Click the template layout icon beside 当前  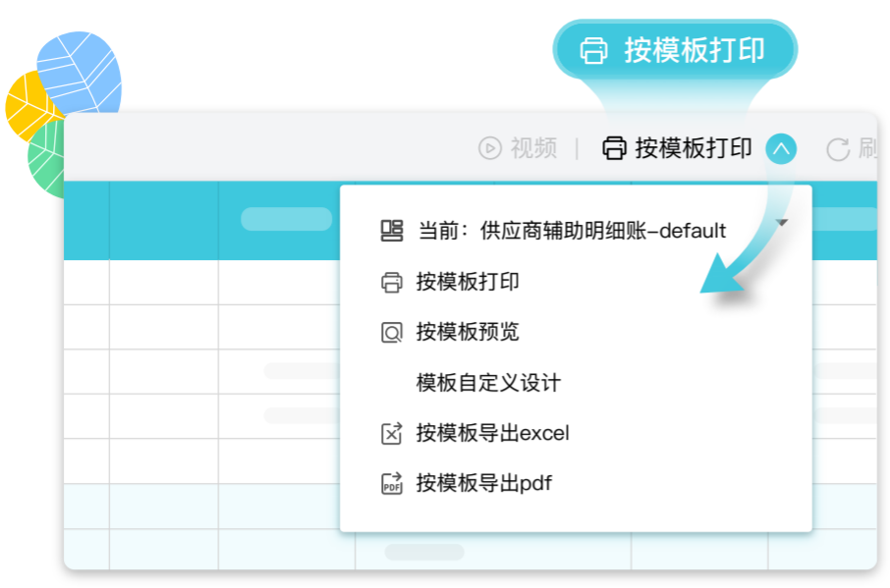coord(392,231)
